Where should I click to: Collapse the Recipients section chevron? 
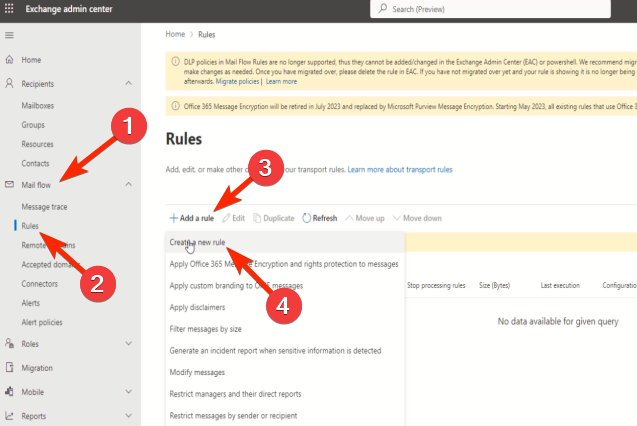(x=128, y=83)
